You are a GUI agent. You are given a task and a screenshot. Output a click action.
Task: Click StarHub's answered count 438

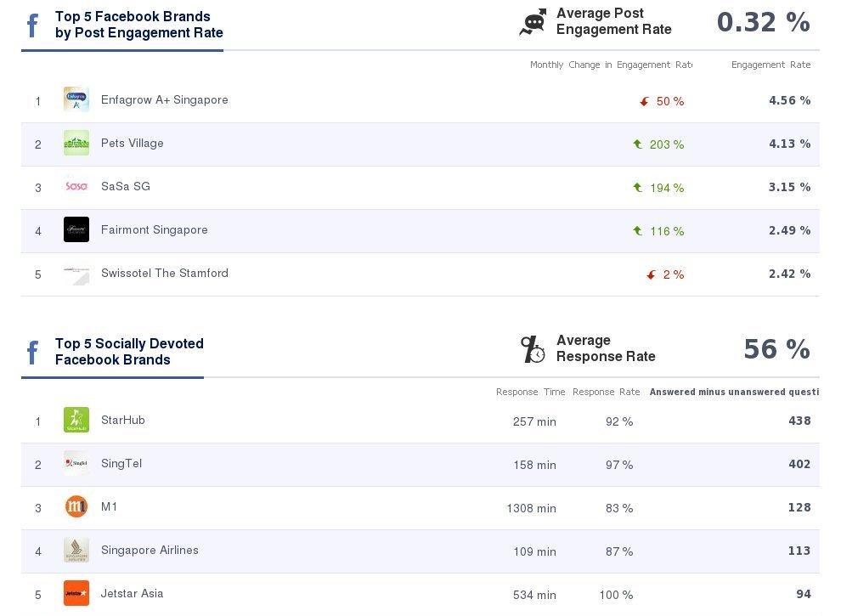click(799, 421)
